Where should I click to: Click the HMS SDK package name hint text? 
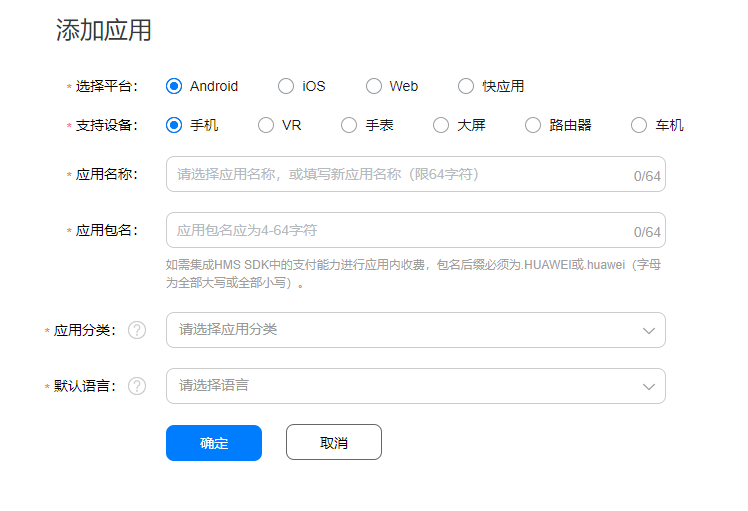[413, 274]
